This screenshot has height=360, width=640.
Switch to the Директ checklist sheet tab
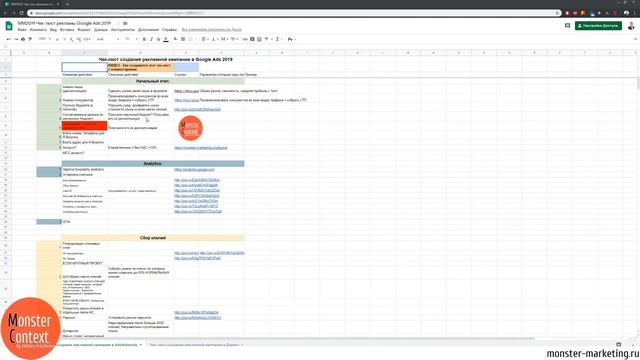pos(194,345)
